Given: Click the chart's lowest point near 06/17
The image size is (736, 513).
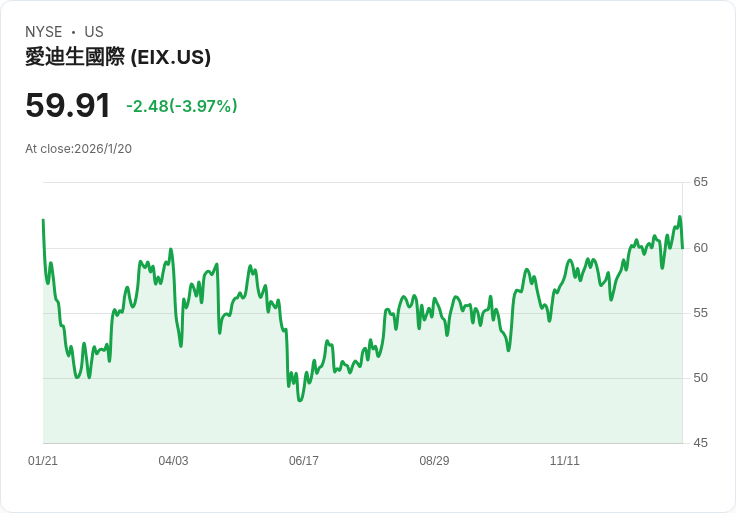Looking at the screenshot, I should coord(299,400).
